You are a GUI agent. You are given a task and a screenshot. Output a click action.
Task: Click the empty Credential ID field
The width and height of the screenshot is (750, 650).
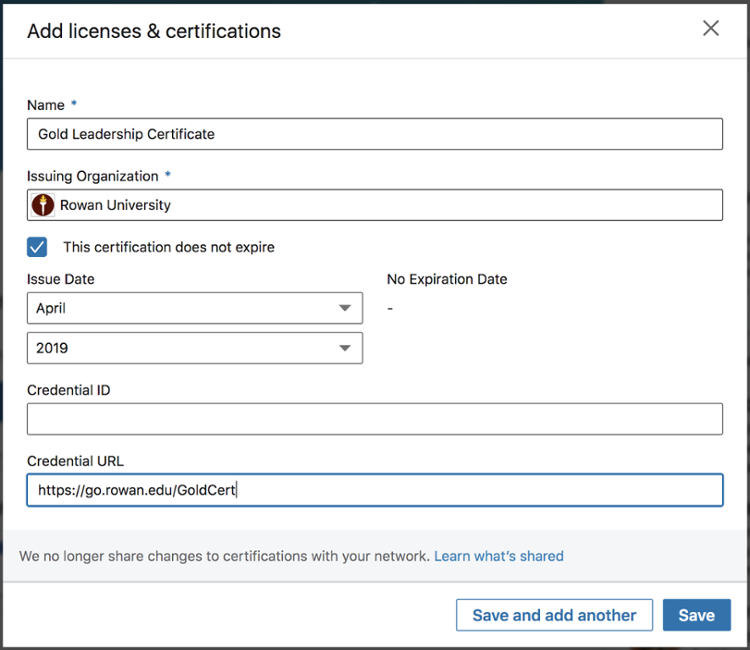click(374, 419)
